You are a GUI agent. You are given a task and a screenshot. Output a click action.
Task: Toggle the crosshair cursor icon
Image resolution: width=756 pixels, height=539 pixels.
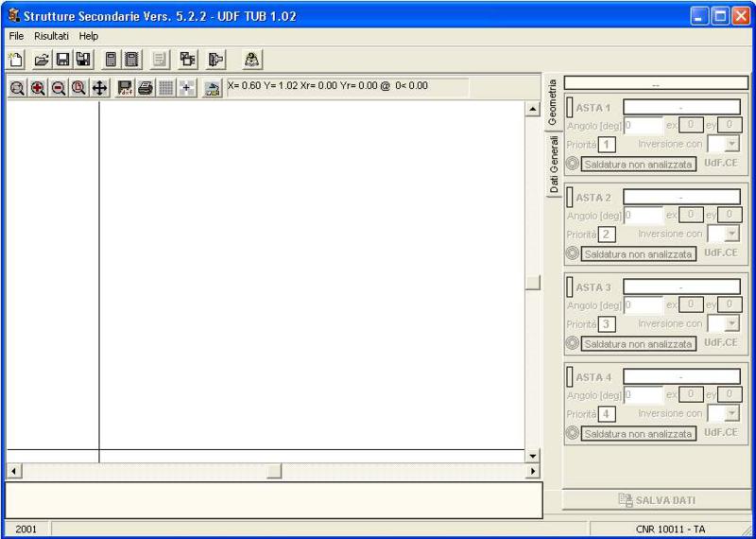[x=186, y=88]
